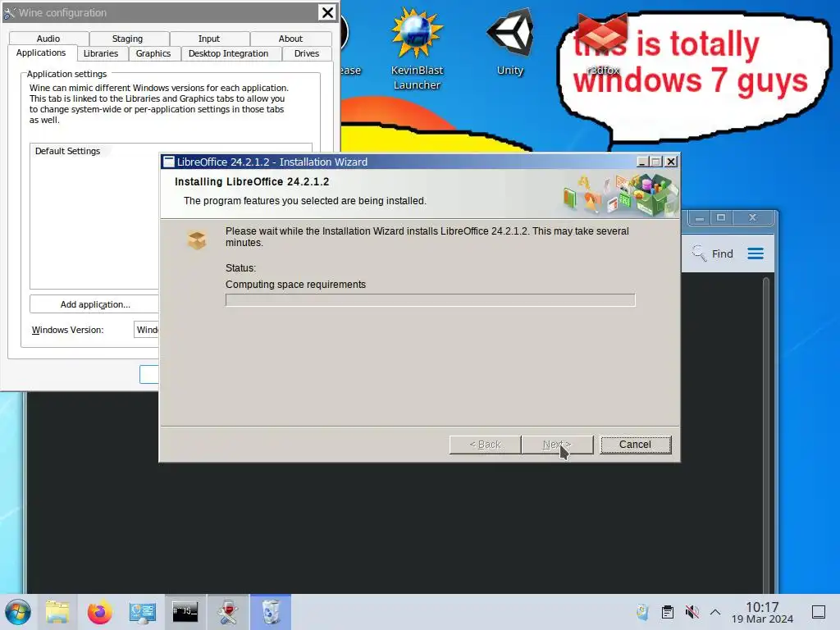The image size is (840, 630).
Task: Minimize the LibreOffice Installation Wizard
Action: (x=643, y=162)
